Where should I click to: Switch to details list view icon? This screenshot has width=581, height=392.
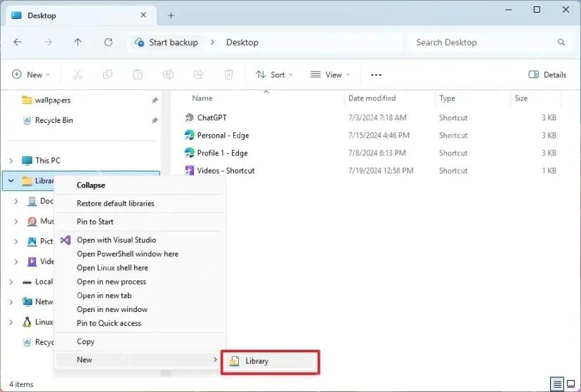click(x=557, y=384)
